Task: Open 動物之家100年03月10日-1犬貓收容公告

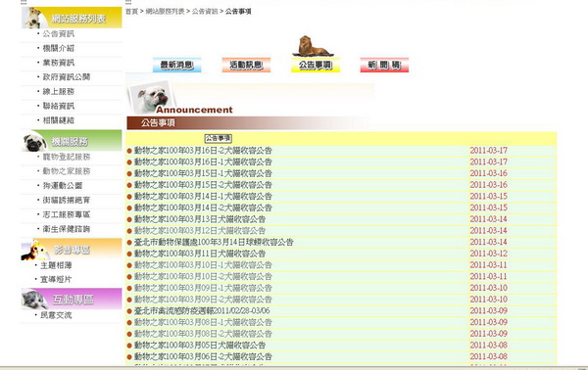Action: coord(203,265)
